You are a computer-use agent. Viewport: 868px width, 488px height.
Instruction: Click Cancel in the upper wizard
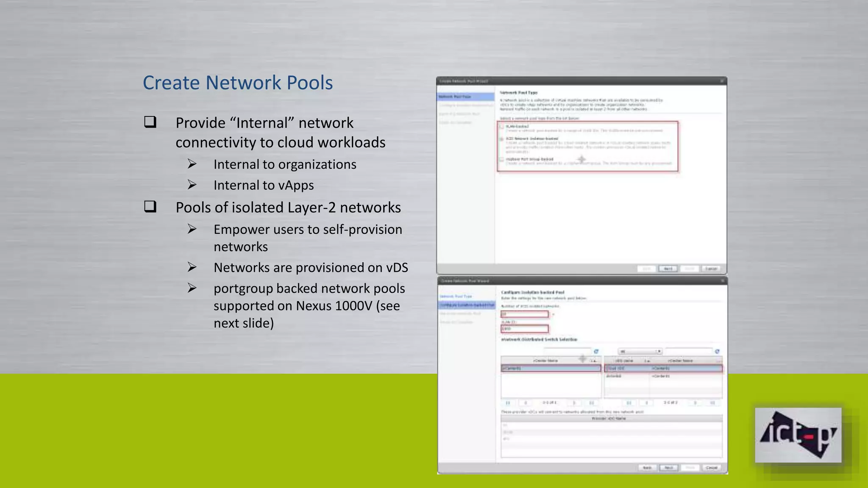pyautogui.click(x=711, y=269)
